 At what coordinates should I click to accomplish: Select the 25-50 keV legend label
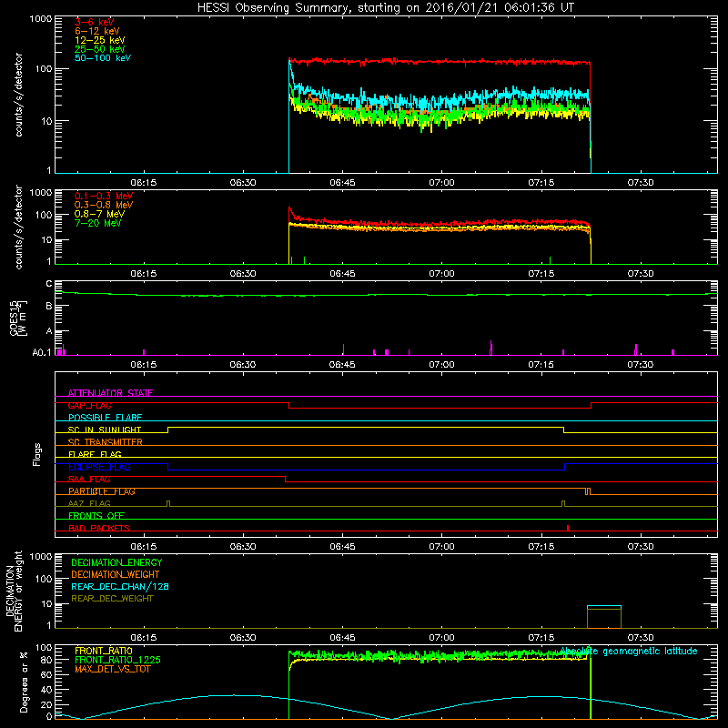pyautogui.click(x=100, y=49)
